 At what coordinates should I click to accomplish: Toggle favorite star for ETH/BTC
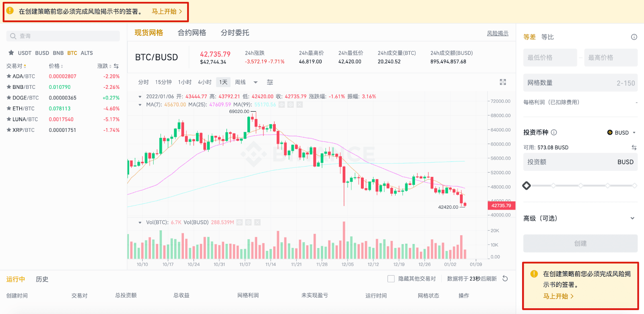coord(9,109)
